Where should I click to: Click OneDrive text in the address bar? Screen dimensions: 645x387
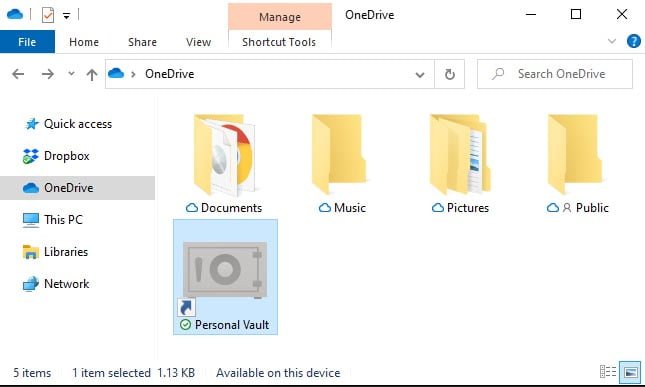tap(169, 74)
